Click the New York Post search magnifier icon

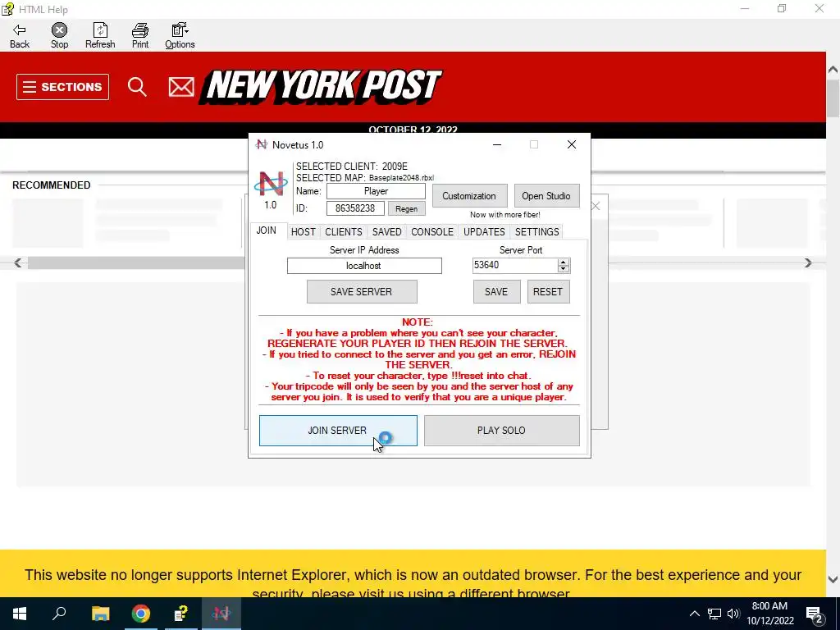click(x=137, y=86)
